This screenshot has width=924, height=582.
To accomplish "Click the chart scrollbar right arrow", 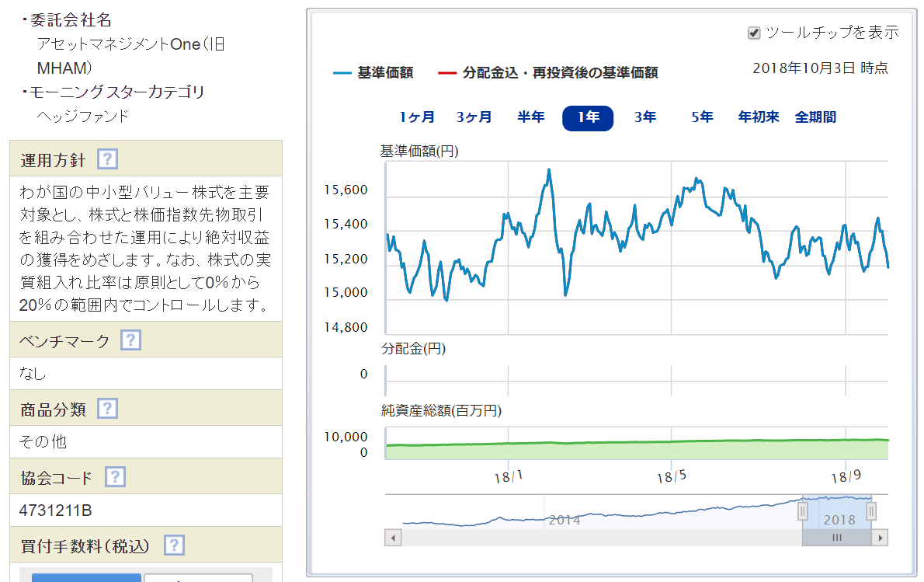I will pyautogui.click(x=880, y=538).
